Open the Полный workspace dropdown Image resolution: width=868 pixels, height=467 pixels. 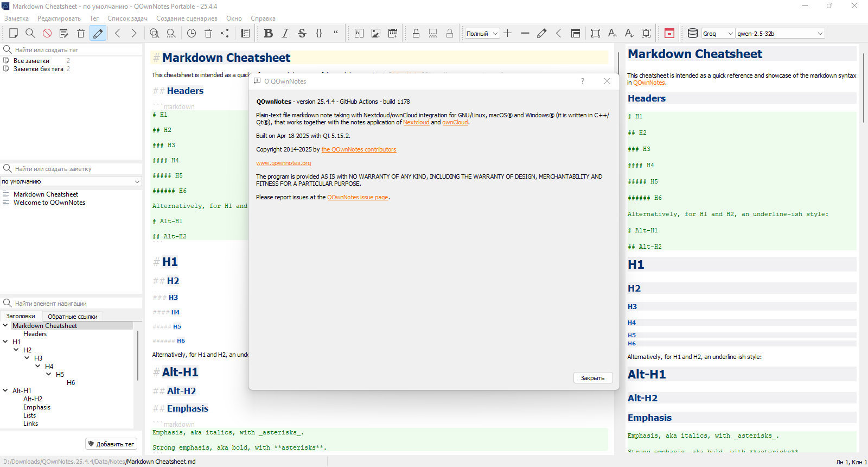tap(482, 33)
